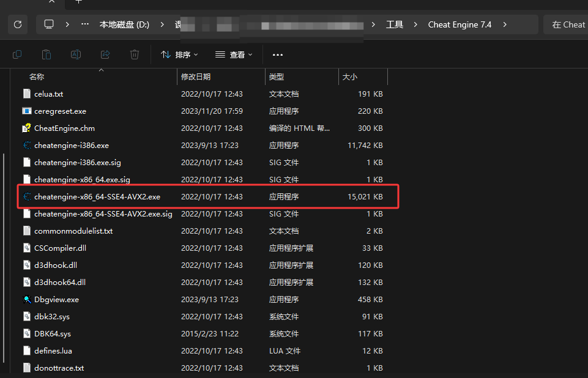588x378 pixels.
Task: Click the 15,021 KB size value
Action: [x=365, y=197]
